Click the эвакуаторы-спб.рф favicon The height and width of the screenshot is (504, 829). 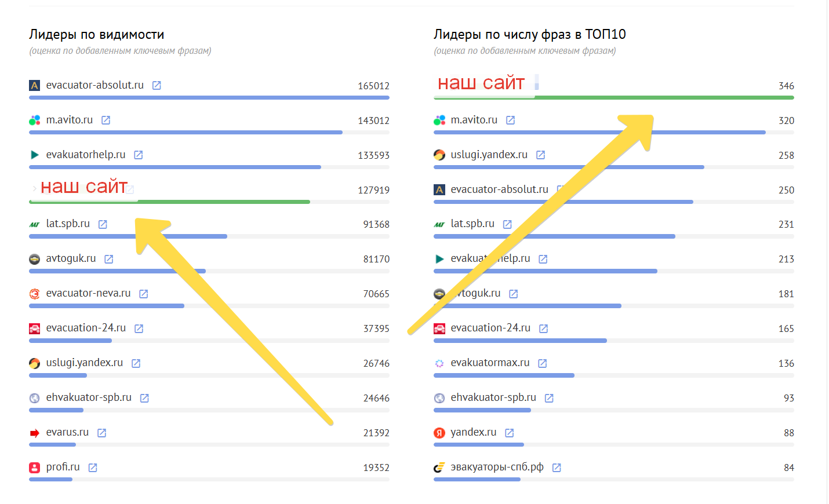pos(439,468)
